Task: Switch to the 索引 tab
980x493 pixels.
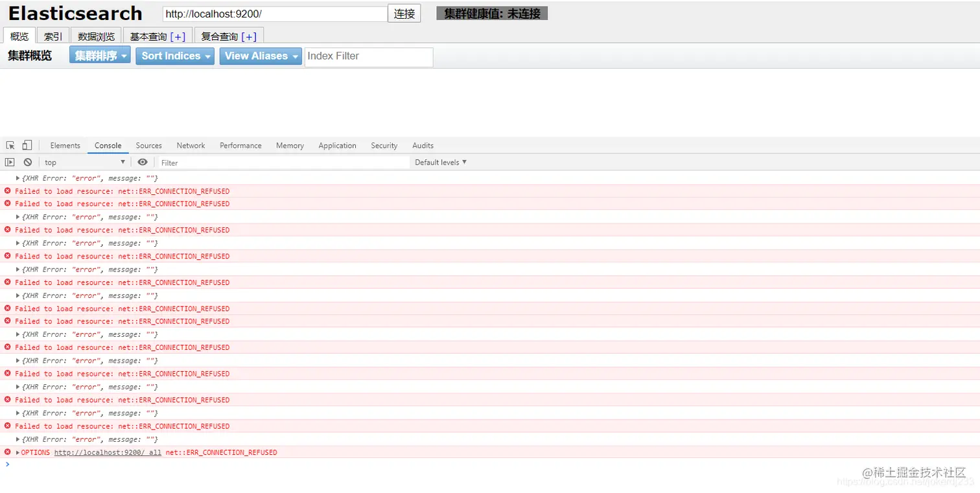Action: point(53,36)
